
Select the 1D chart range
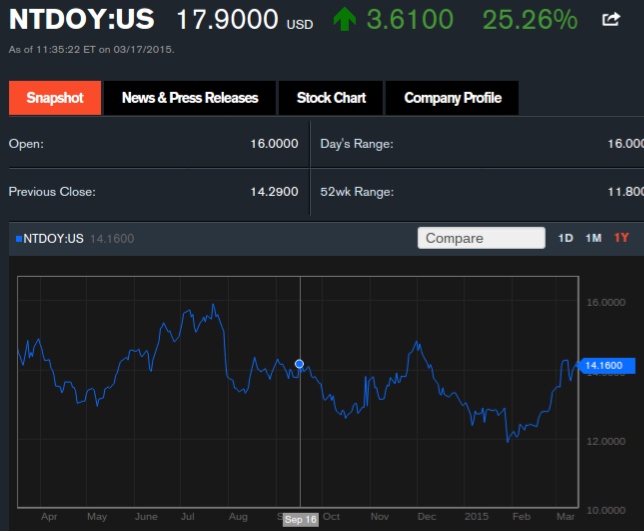pyautogui.click(x=566, y=238)
